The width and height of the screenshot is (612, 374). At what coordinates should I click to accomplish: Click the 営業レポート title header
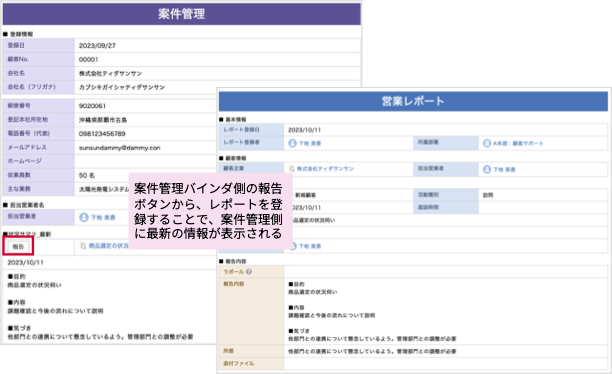click(413, 101)
